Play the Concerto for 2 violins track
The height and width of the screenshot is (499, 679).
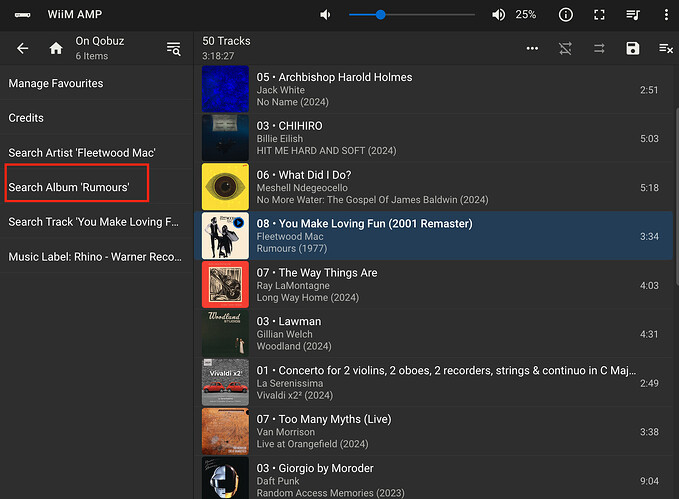pos(433,383)
